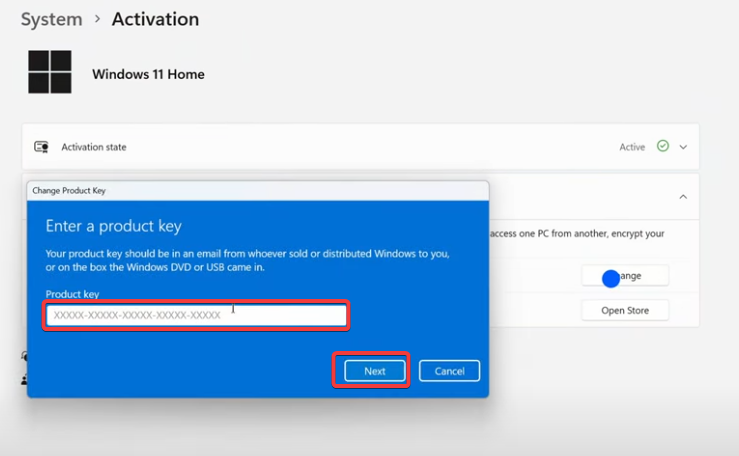Expand the Activation state chevron
Viewport: 739px width, 456px height.
point(683,147)
